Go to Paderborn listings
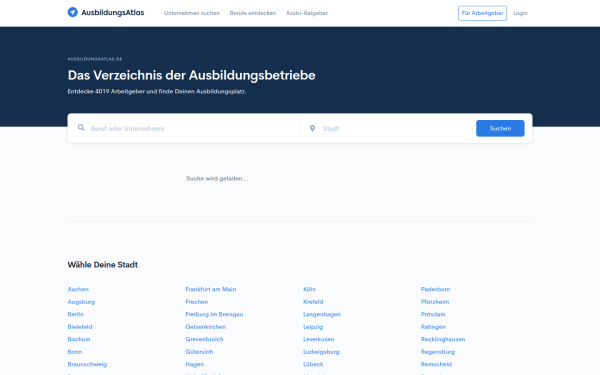600x375 pixels. 435,289
